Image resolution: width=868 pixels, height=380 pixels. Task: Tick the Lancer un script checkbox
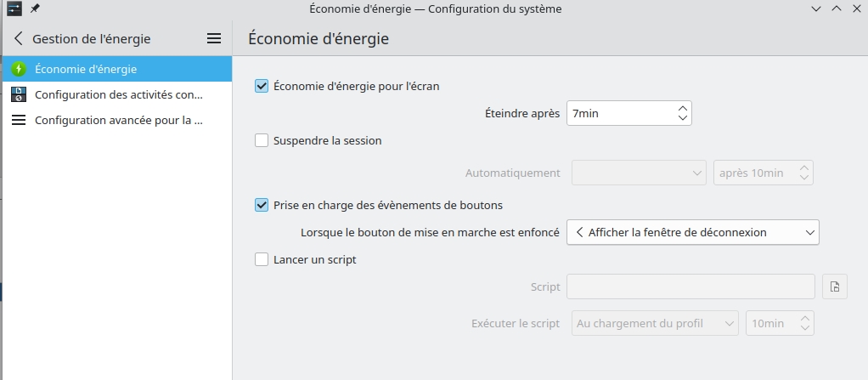pyautogui.click(x=262, y=259)
